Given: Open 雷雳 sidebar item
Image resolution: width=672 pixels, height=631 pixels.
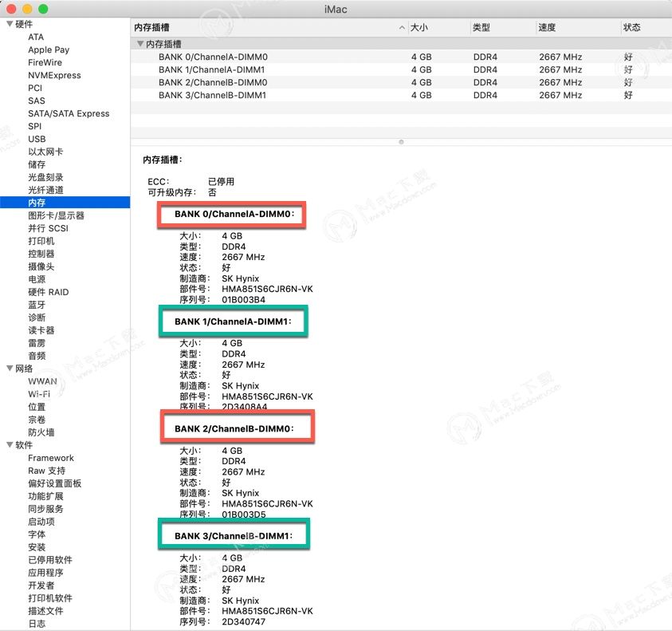Looking at the screenshot, I should tap(37, 343).
